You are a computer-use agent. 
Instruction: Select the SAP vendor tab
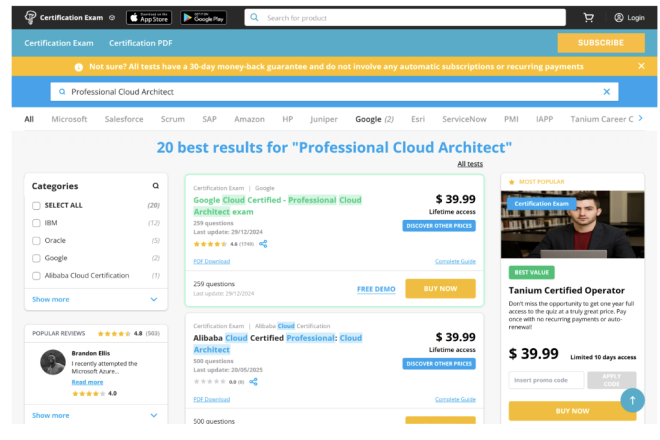pyautogui.click(x=209, y=119)
